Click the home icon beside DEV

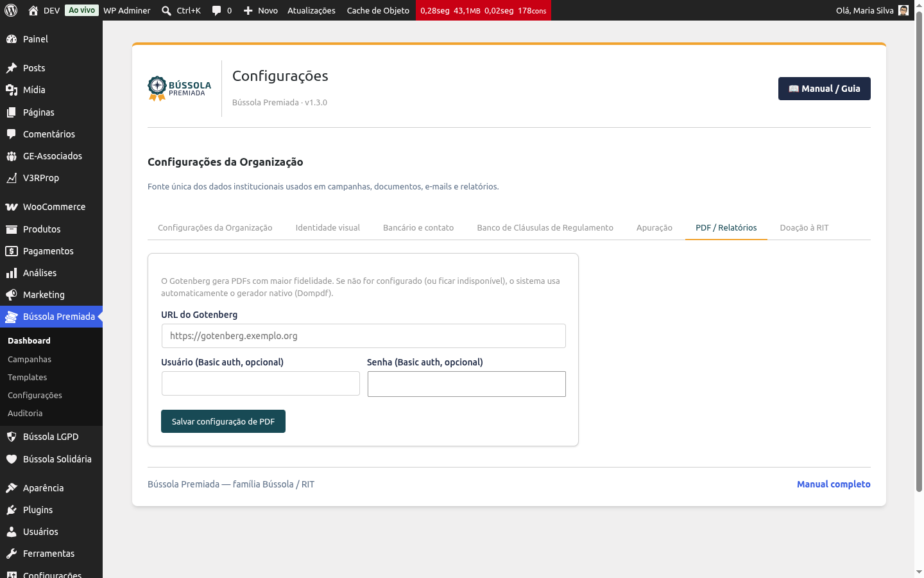coord(33,10)
